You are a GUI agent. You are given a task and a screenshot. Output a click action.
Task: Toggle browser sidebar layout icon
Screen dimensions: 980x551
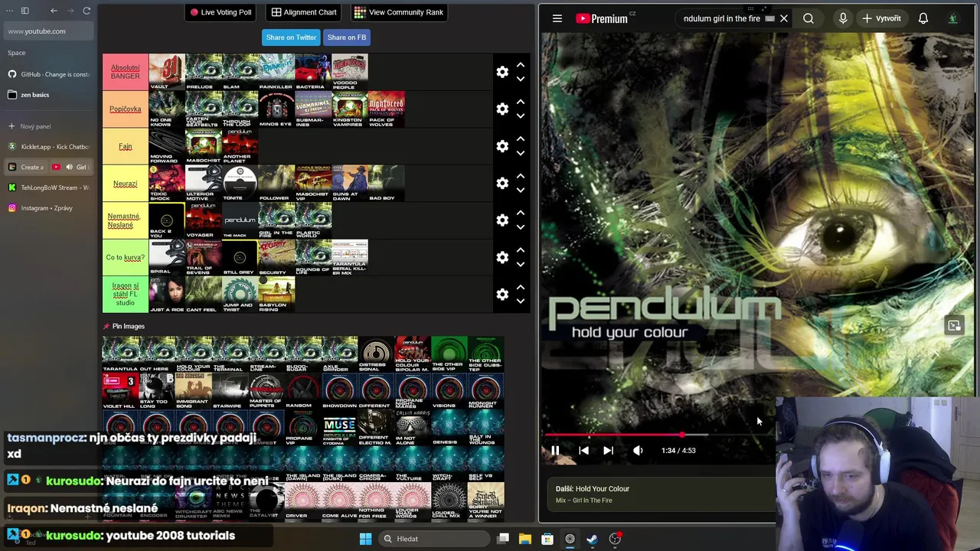pos(24,11)
